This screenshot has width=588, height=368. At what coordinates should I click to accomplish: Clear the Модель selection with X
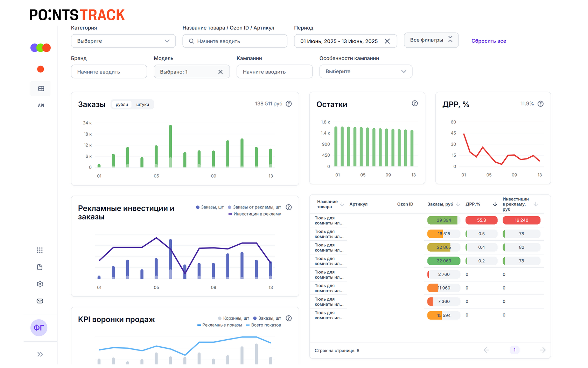[220, 72]
